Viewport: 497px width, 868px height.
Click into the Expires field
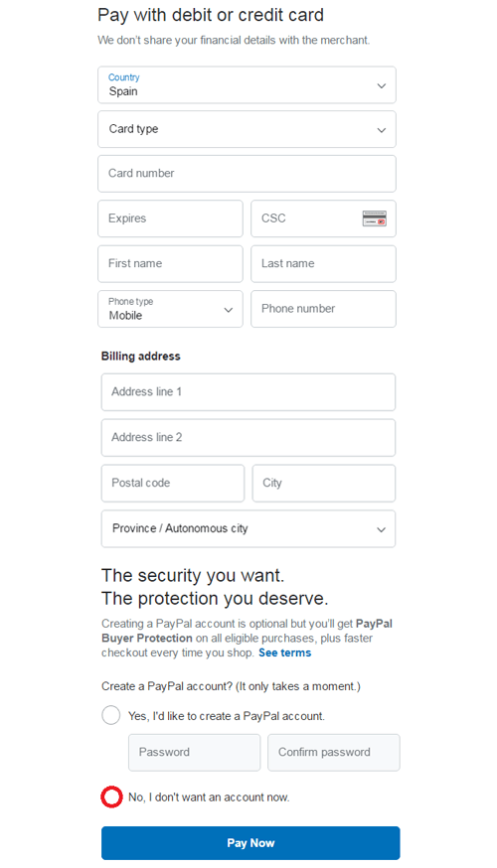pyautogui.click(x=171, y=218)
